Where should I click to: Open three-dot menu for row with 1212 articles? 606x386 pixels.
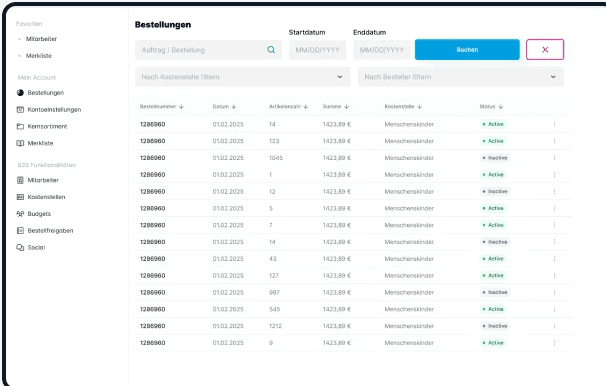(554, 326)
